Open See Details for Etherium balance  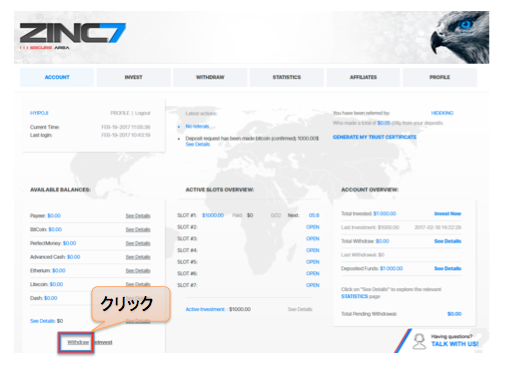138,271
